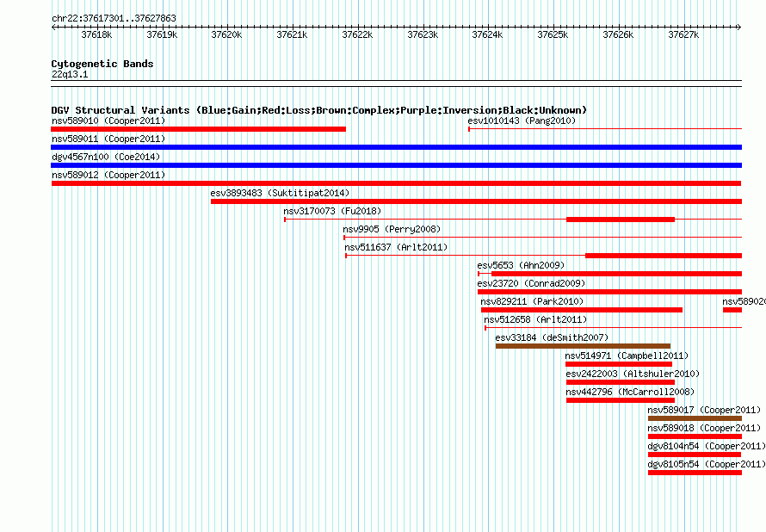This screenshot has width=766, height=532.
Task: Open variant label nsv589017 (Cooper2011)
Action: point(704,410)
